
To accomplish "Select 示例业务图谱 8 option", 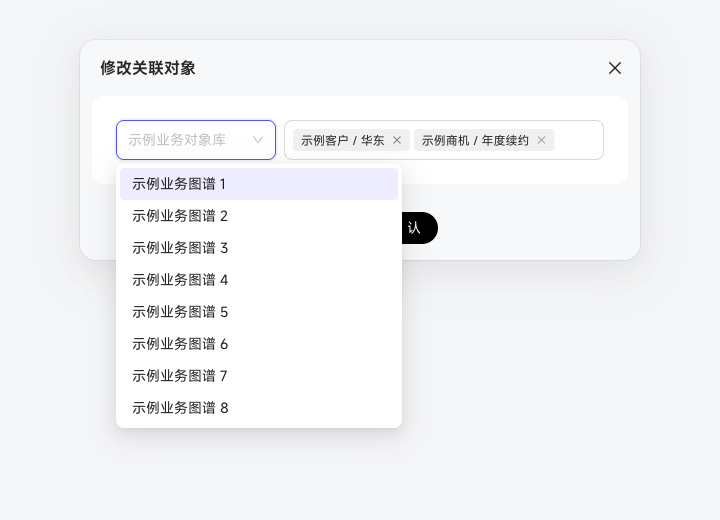I will 259,408.
